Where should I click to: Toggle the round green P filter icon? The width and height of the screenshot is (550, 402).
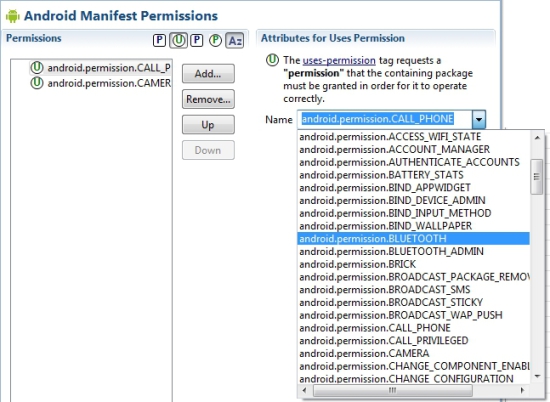tap(215, 41)
